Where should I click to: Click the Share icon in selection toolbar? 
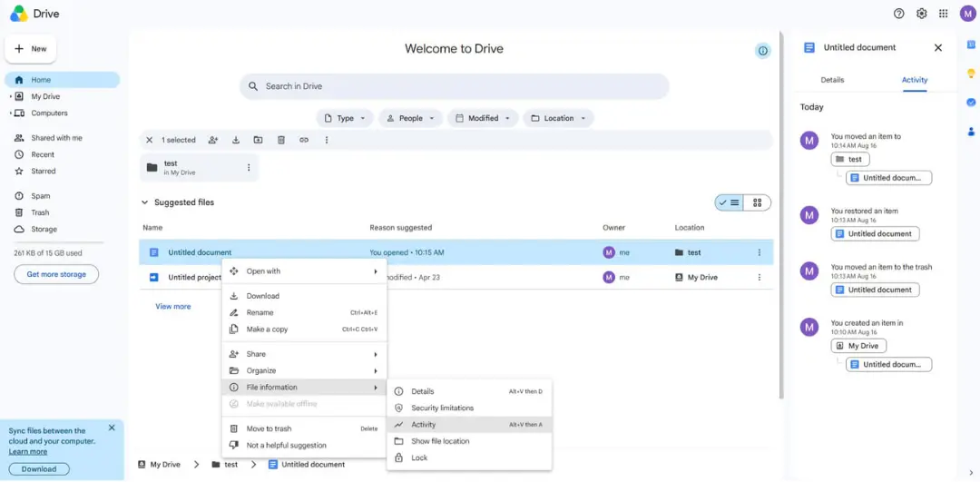point(213,140)
